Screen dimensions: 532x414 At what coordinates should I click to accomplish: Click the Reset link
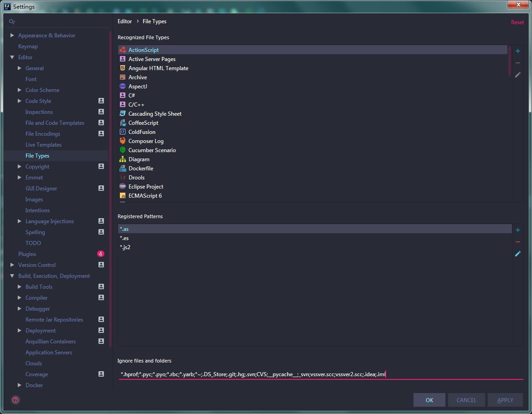(517, 22)
